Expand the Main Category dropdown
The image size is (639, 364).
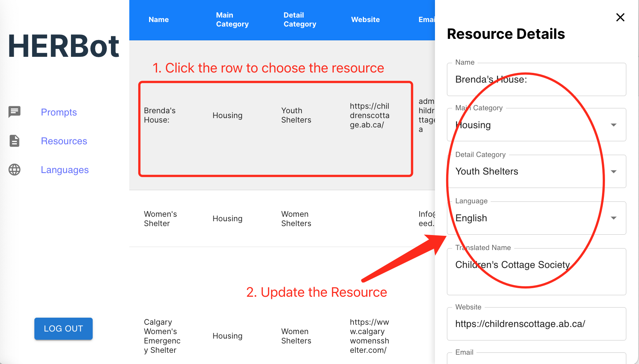click(613, 125)
